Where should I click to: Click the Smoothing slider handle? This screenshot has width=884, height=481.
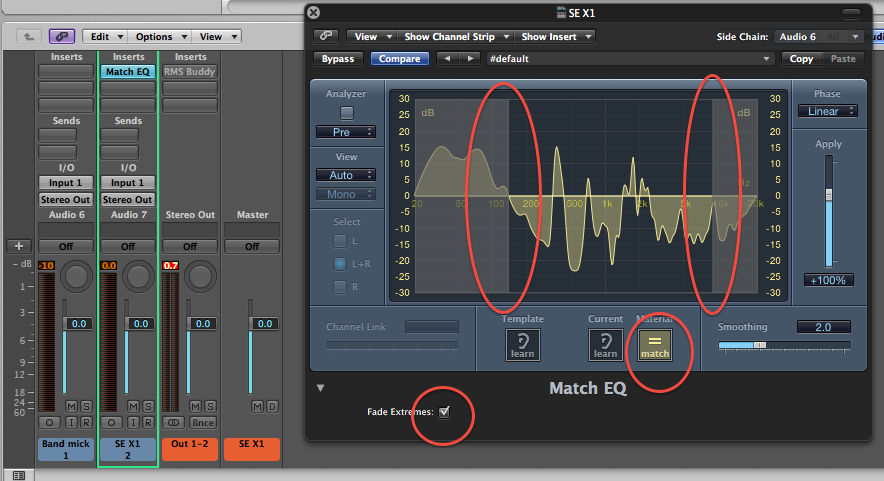pos(760,345)
